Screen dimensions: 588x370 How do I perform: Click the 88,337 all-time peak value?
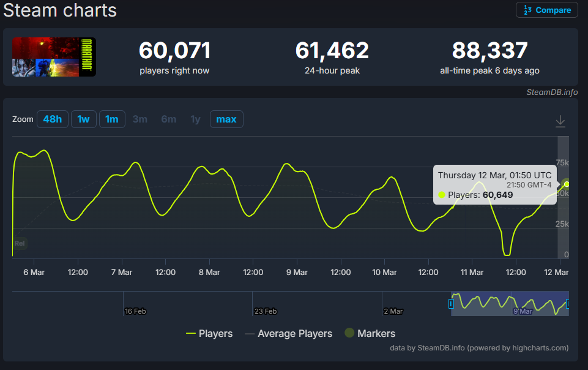pos(489,50)
